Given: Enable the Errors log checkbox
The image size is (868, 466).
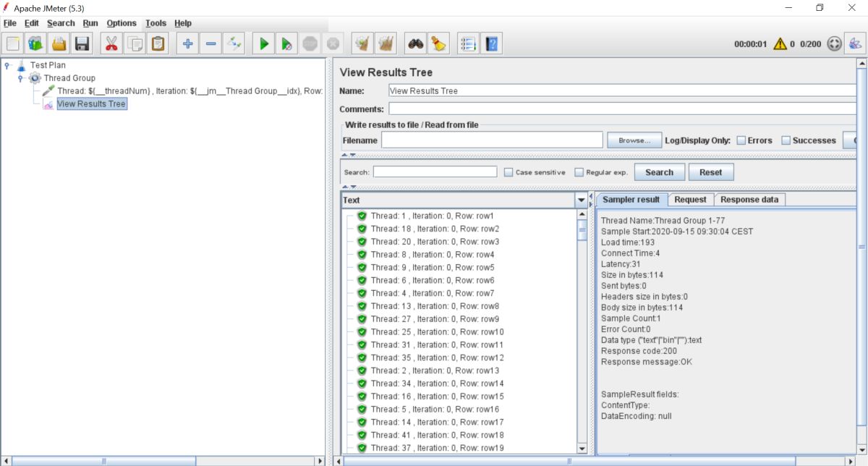Looking at the screenshot, I should coord(741,140).
